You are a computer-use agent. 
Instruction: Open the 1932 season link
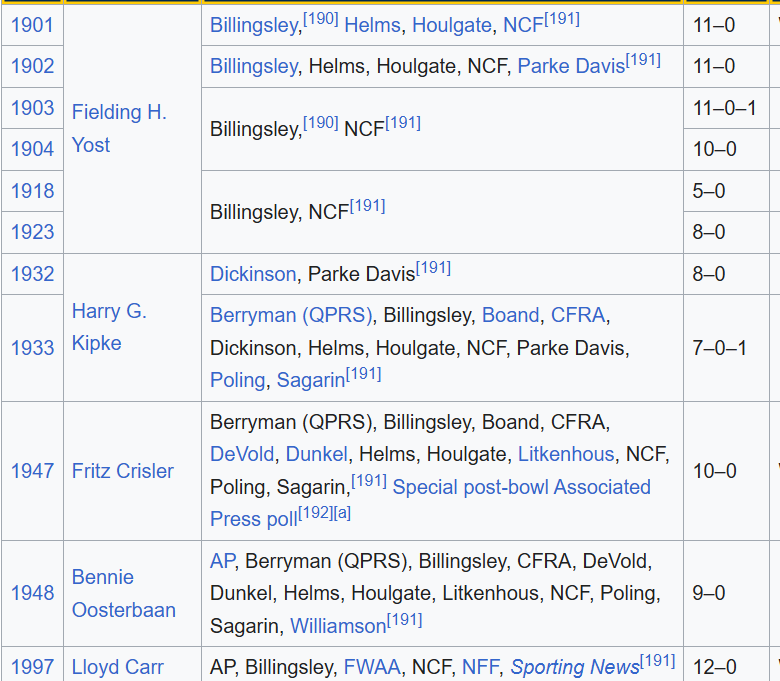pos(32,274)
